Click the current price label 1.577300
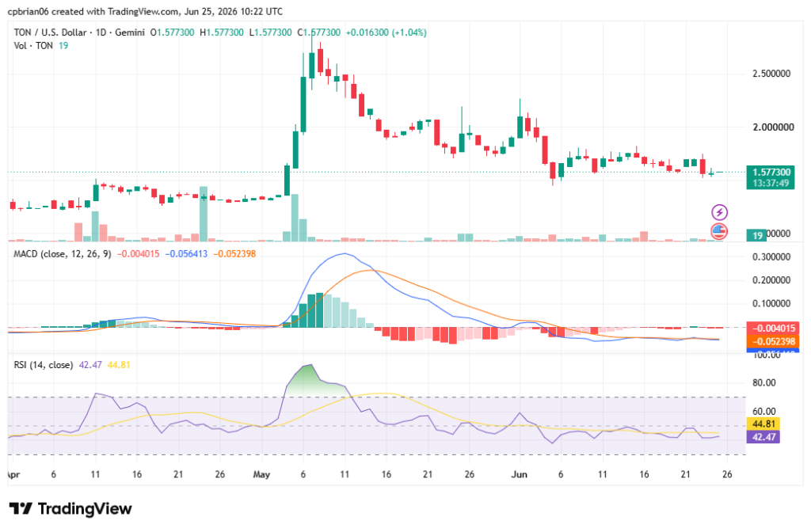811x532 pixels. coord(771,172)
